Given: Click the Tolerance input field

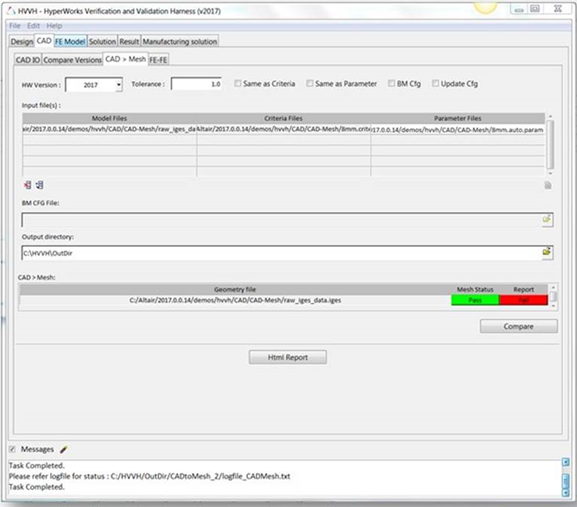Looking at the screenshot, I should [197, 84].
